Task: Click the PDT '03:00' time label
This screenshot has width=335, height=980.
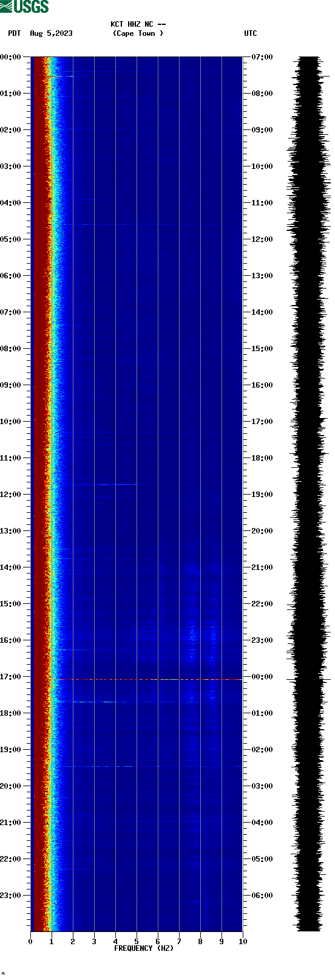Action: click(10, 166)
